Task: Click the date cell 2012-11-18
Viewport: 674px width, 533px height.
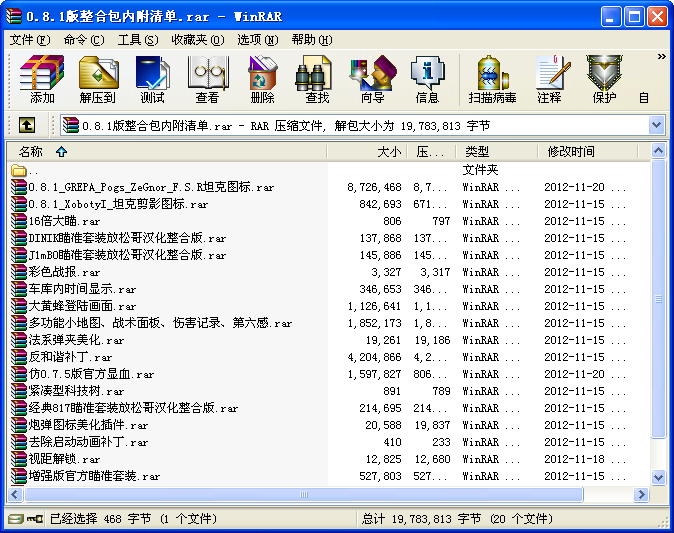Action: (574, 459)
